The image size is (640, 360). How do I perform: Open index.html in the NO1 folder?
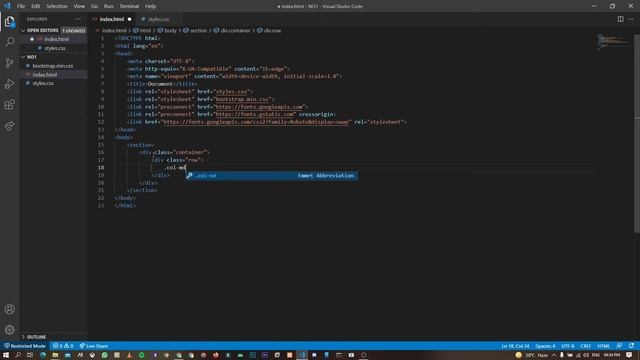tap(53, 75)
